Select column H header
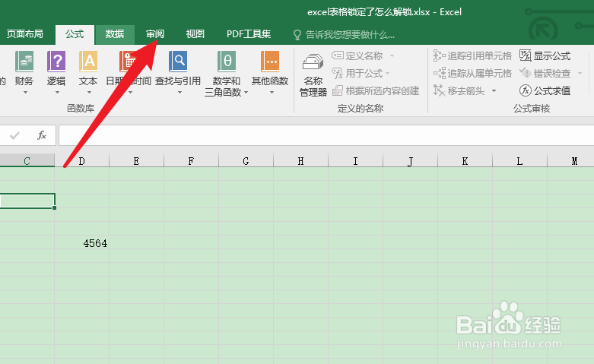The width and height of the screenshot is (594, 364). click(x=300, y=161)
